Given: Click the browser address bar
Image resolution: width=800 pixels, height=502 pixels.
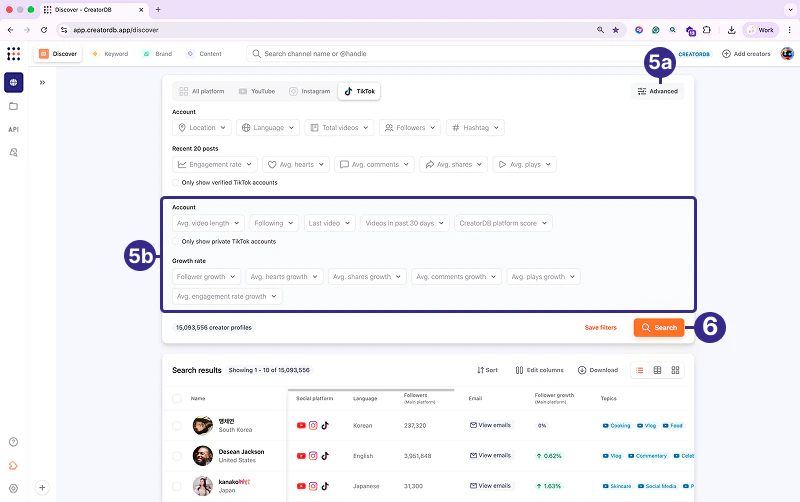Looking at the screenshot, I should (x=327, y=30).
